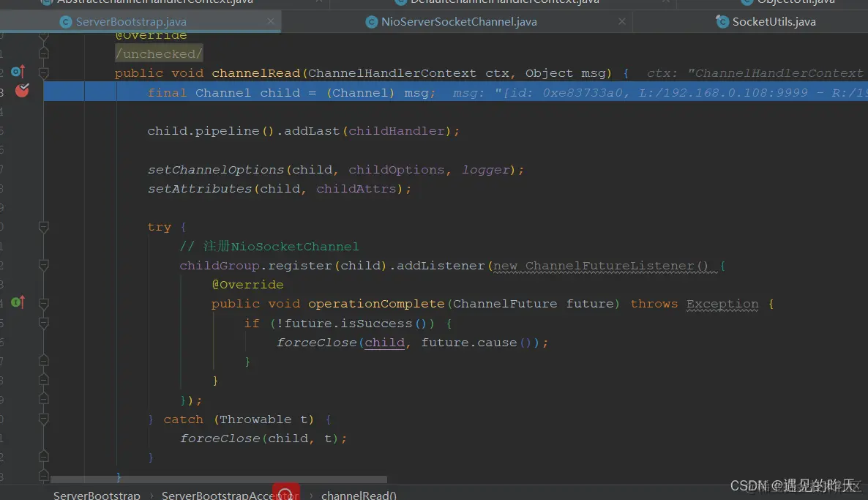Click 'new ChannelFutureListener()' in the addListener call

pyautogui.click(x=601, y=266)
